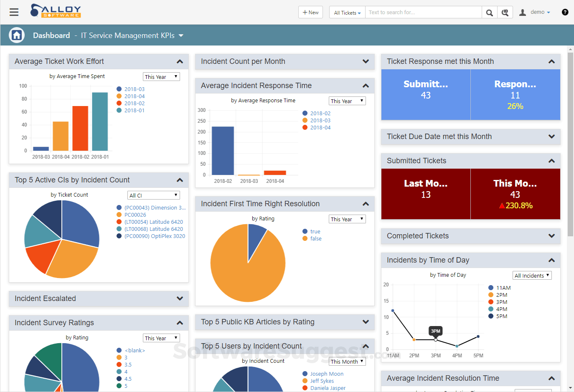The width and height of the screenshot is (574, 392).
Task: Run search using the magnifier icon
Action: [489, 12]
